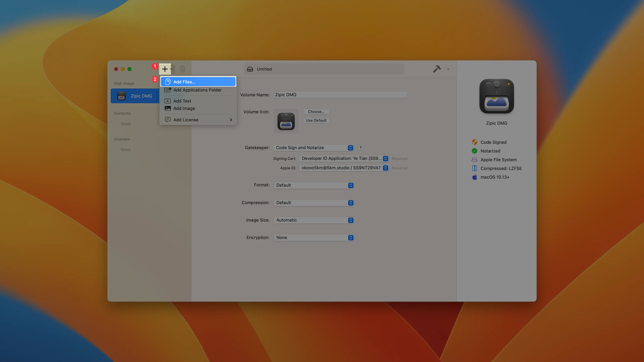Viewport: 644px width, 362px height.
Task: Click the green zoom window button
Action: tap(129, 69)
